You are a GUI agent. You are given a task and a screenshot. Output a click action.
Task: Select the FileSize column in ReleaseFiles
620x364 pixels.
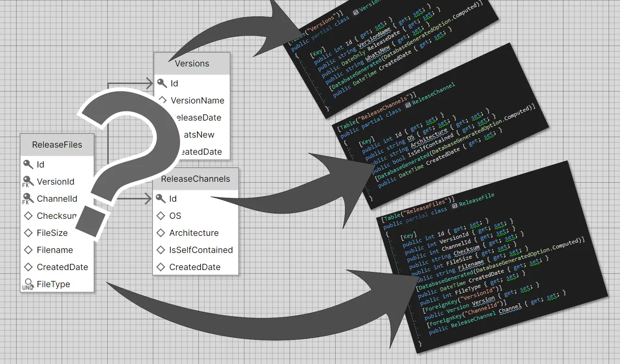[x=52, y=233]
